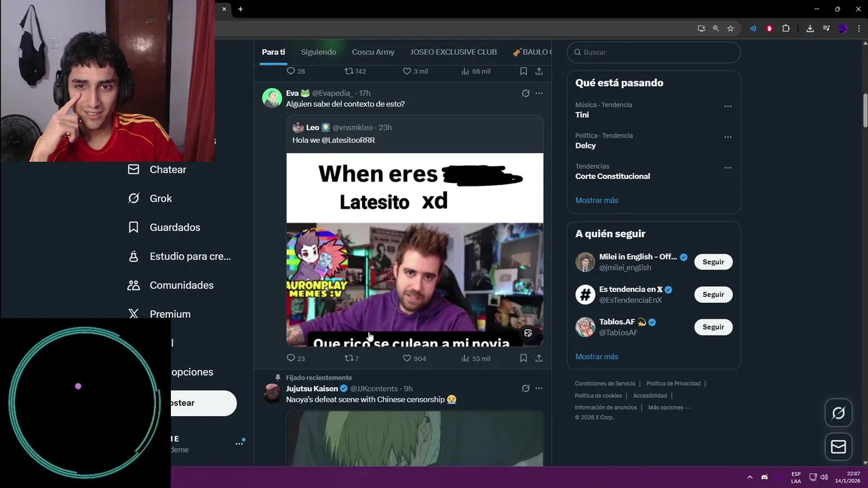The image size is (868, 488).
Task: Switch to Para ti tab
Action: [273, 52]
